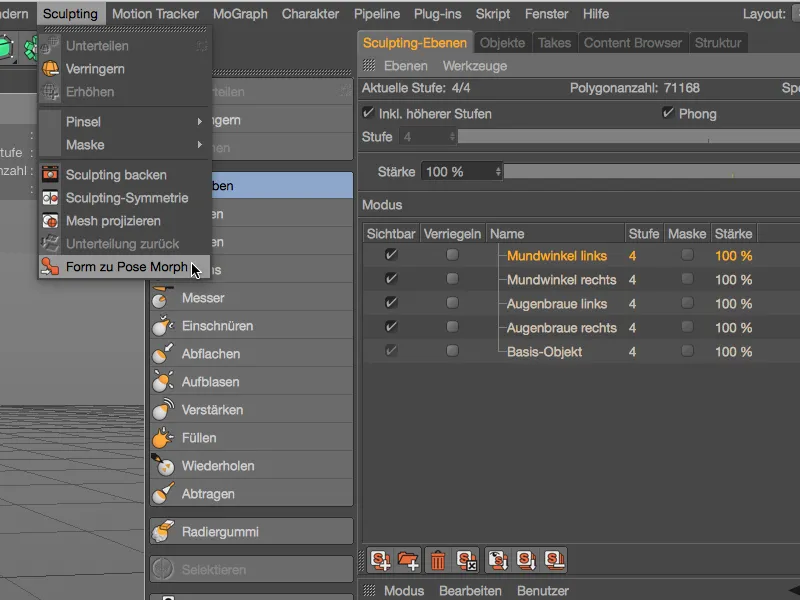
Task: Open the Werkzeuge panel menu
Action: pos(475,66)
